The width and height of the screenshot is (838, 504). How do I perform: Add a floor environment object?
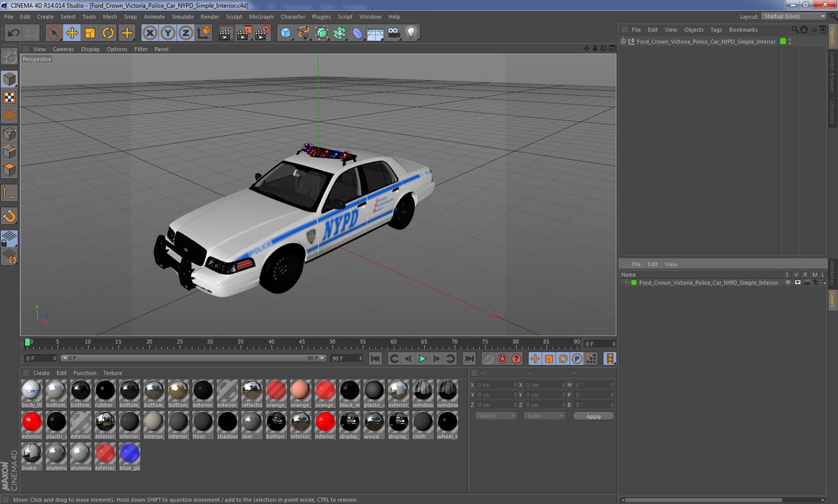[375, 33]
